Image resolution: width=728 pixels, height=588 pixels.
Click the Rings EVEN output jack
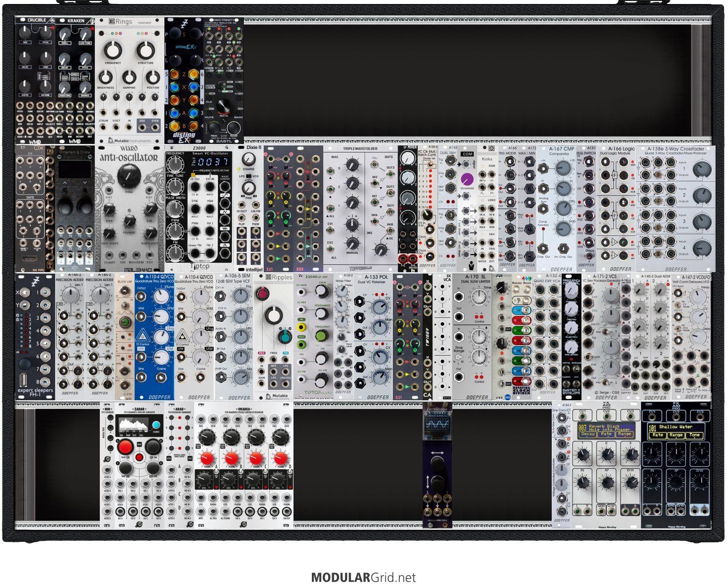[155, 127]
